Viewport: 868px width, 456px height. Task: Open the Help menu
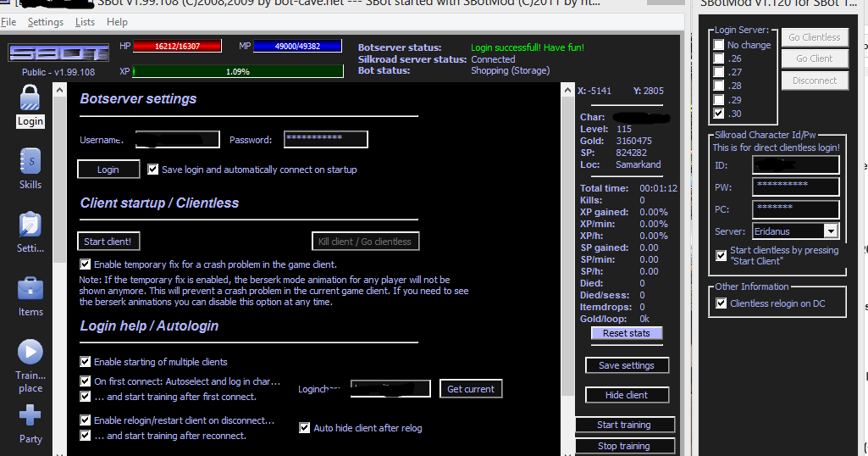pyautogui.click(x=117, y=22)
